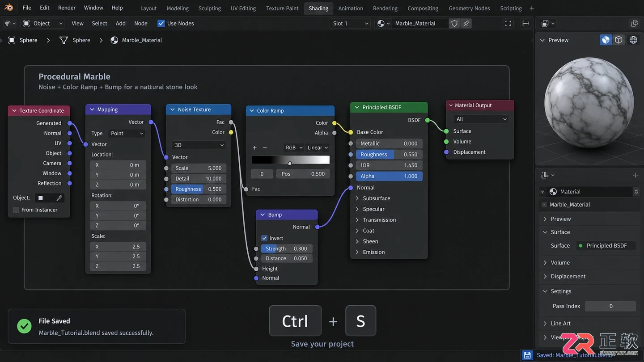Add a Color Ramp stop with plus icon
Image resolution: width=644 pixels, height=362 pixels.
[254, 147]
